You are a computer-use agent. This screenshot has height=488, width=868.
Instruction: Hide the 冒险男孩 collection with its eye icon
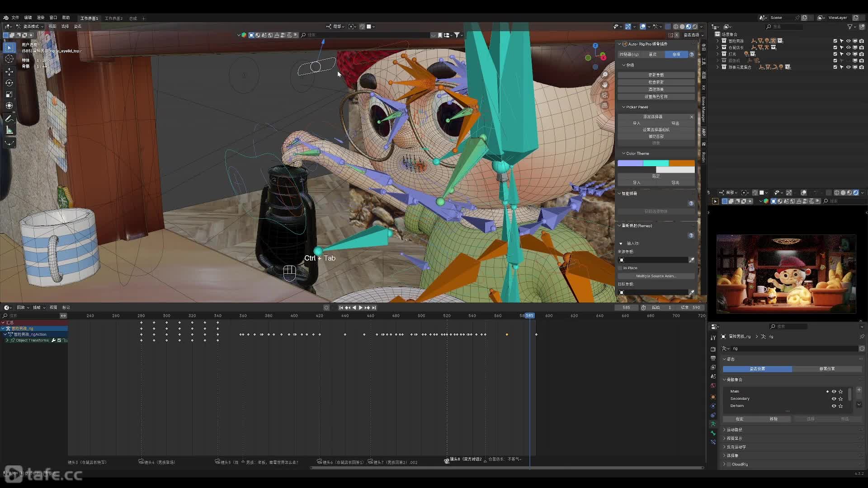click(x=848, y=41)
